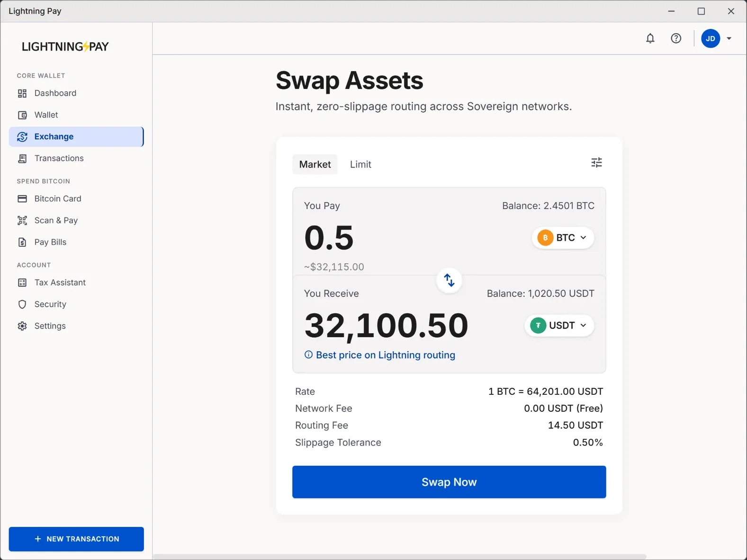747x560 pixels.
Task: Click the orange BTC coin icon
Action: point(545,238)
